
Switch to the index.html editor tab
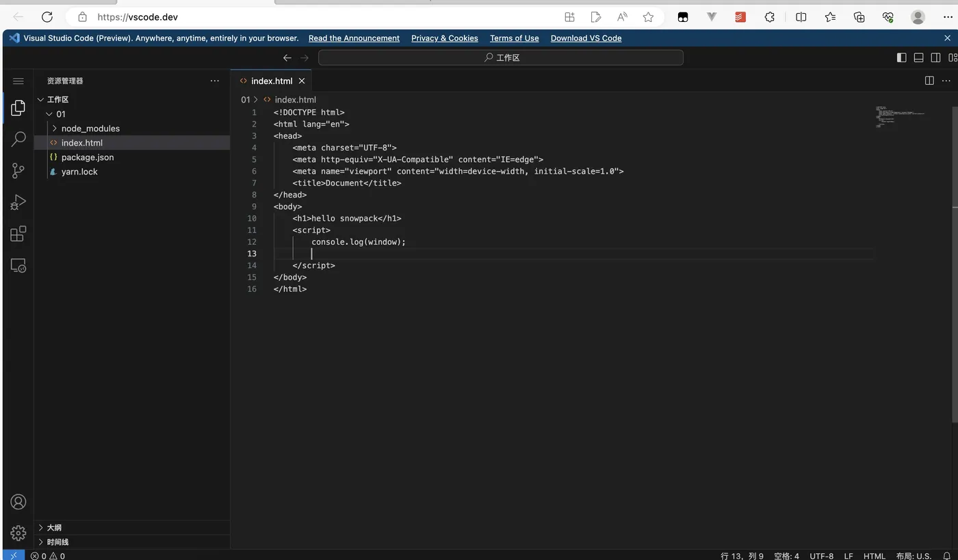coord(271,81)
